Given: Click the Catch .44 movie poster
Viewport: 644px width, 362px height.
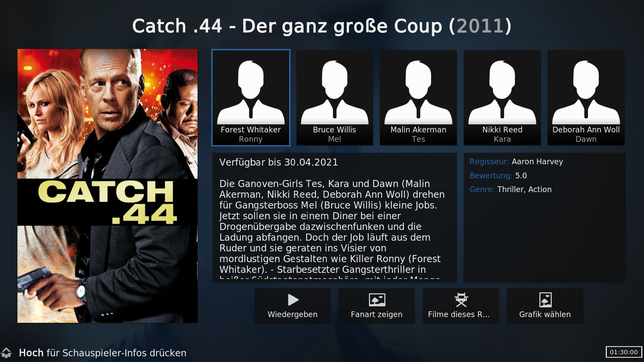Looking at the screenshot, I should 107,186.
